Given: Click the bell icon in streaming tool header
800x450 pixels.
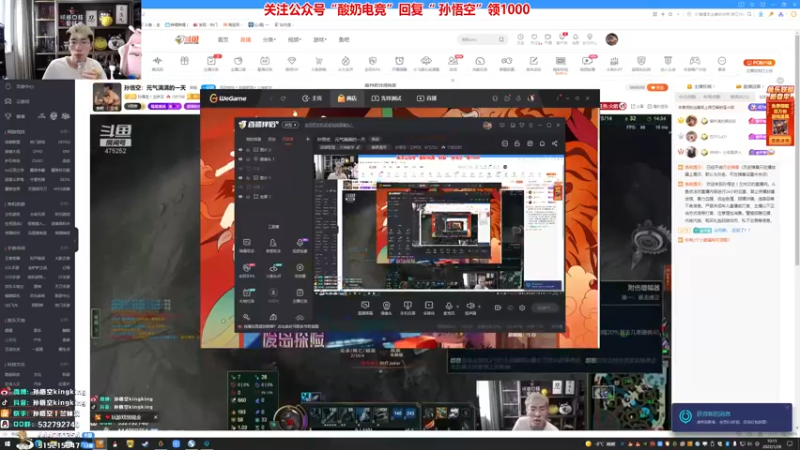Looking at the screenshot, I should pos(542,144).
